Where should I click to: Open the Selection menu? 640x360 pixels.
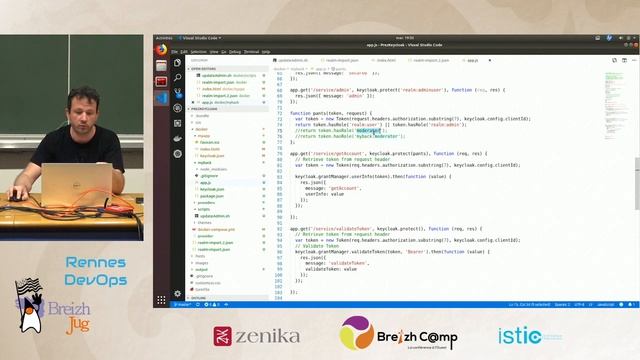[x=198, y=52]
